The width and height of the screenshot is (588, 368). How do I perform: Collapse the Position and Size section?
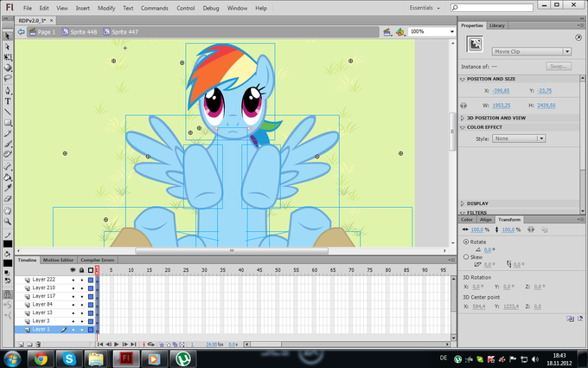click(463, 80)
